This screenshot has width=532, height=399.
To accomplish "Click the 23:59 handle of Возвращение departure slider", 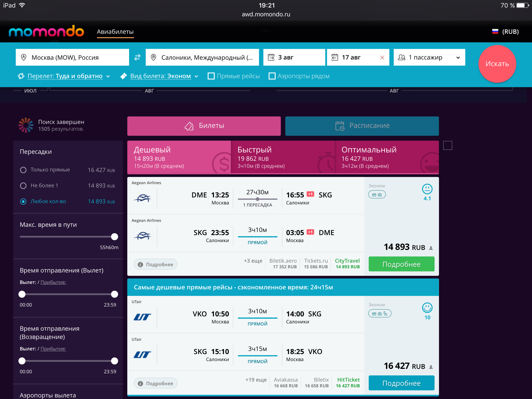I will click(115, 361).
